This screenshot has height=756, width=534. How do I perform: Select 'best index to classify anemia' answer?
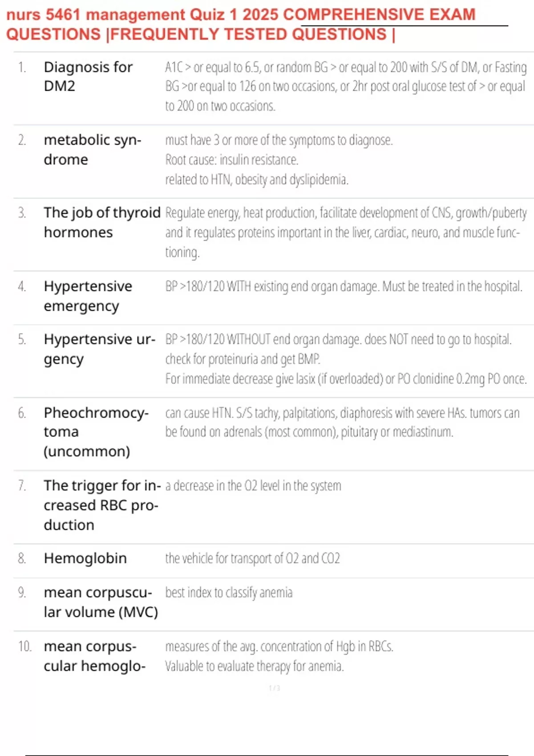[229, 593]
